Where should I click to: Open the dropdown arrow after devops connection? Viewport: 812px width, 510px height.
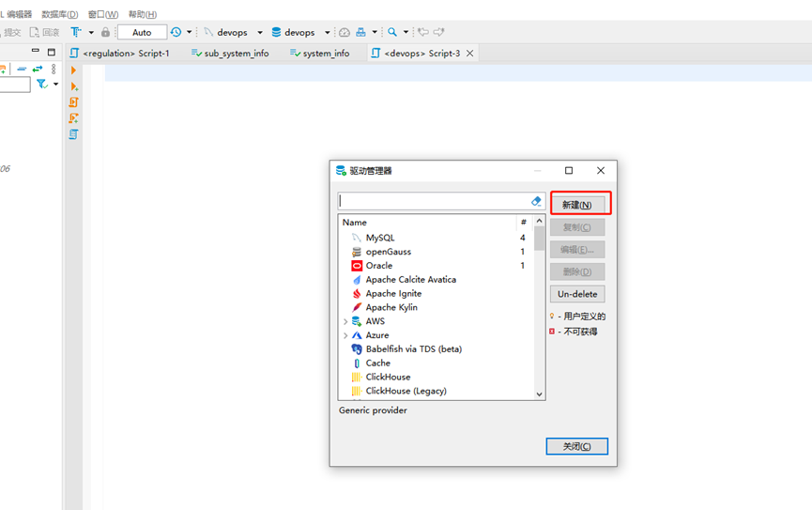[x=260, y=32]
